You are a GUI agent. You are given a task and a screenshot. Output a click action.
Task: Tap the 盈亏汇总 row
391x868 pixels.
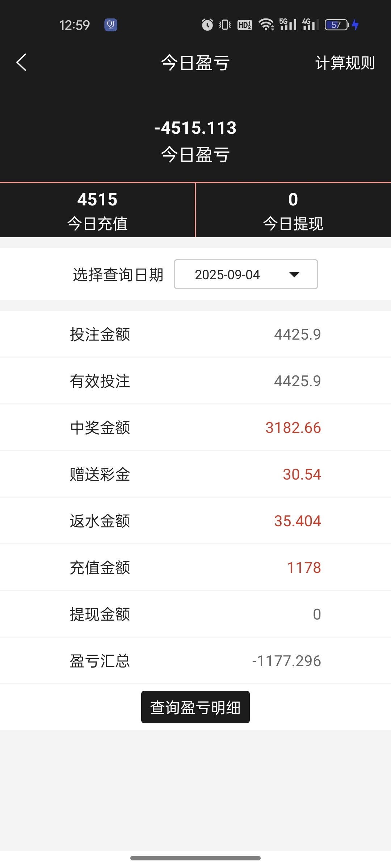[x=195, y=661]
